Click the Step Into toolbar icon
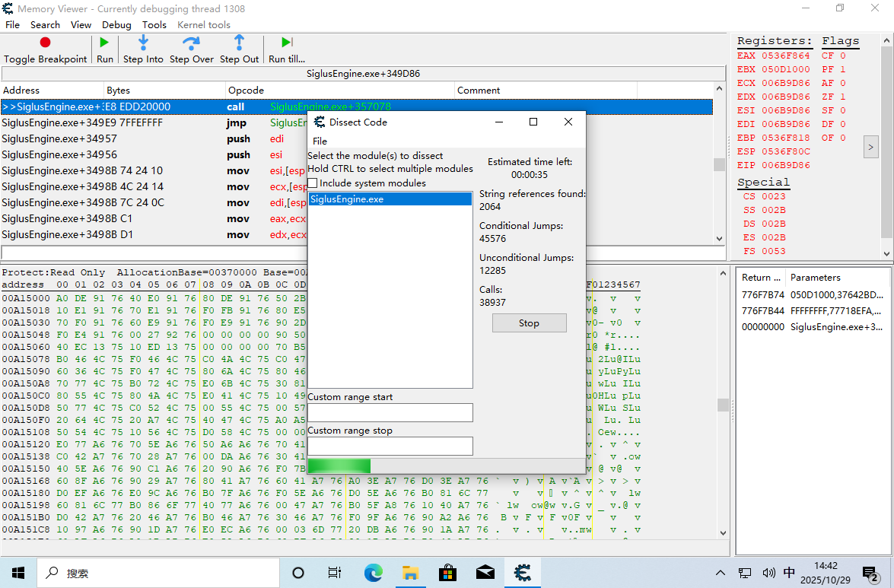Screen dimensions: 894x588 pos(143,43)
